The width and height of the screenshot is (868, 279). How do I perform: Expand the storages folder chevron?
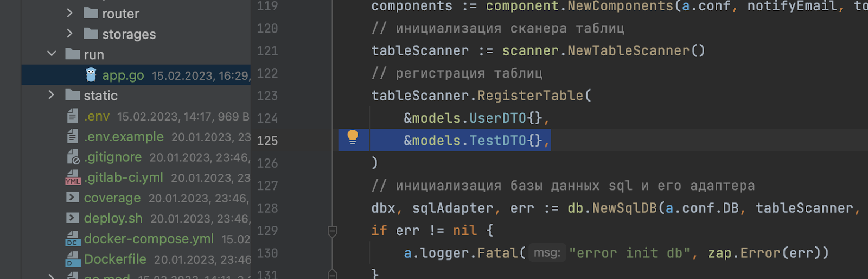(x=69, y=34)
